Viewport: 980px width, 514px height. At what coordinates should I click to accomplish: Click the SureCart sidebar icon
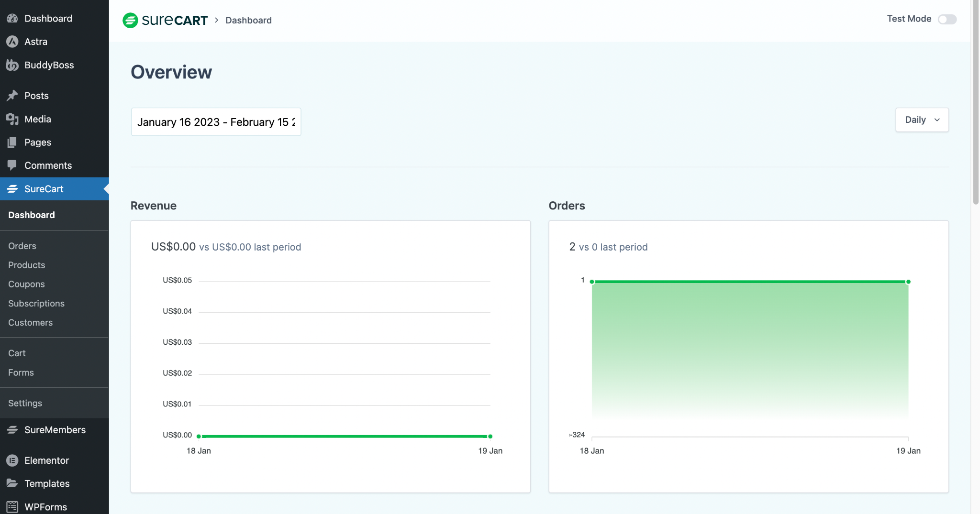point(12,189)
